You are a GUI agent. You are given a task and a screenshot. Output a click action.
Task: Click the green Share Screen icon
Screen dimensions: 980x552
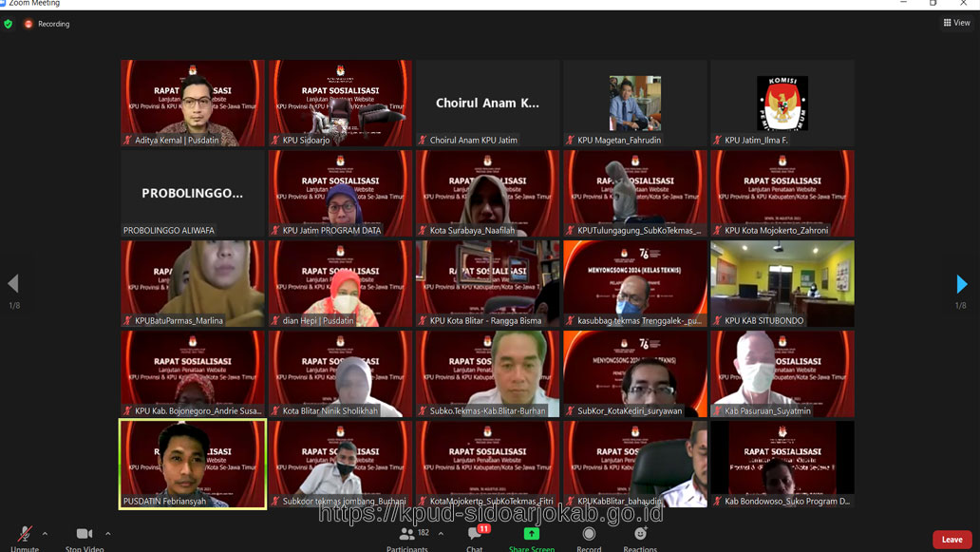click(531, 534)
